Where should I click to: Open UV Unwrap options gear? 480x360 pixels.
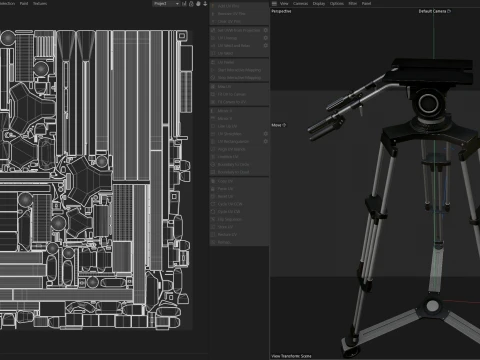click(266, 38)
